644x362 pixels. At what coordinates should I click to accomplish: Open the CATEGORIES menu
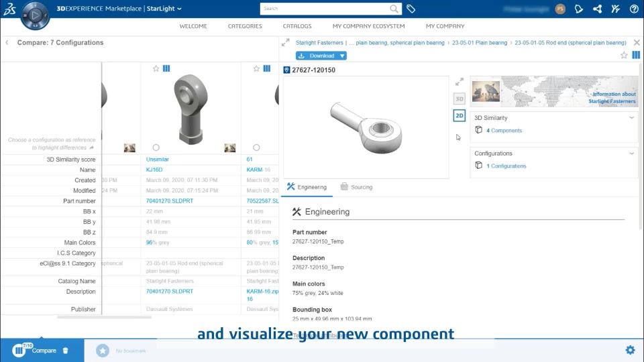click(245, 26)
